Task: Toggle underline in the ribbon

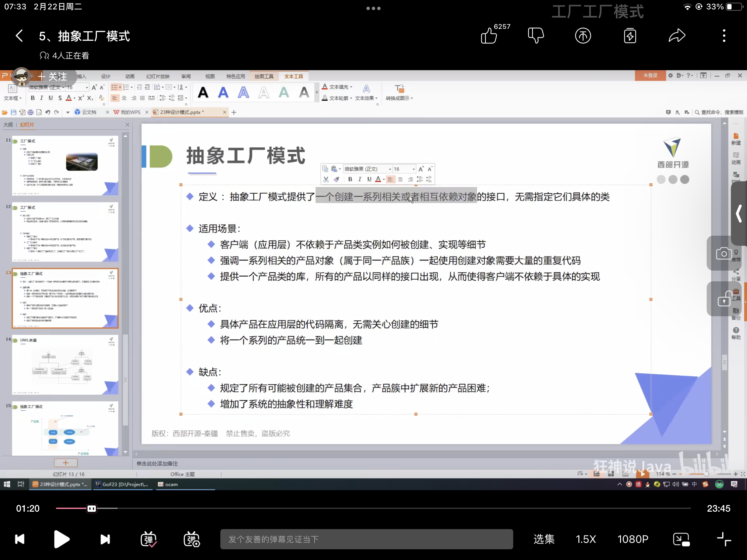Action: [x=51, y=98]
